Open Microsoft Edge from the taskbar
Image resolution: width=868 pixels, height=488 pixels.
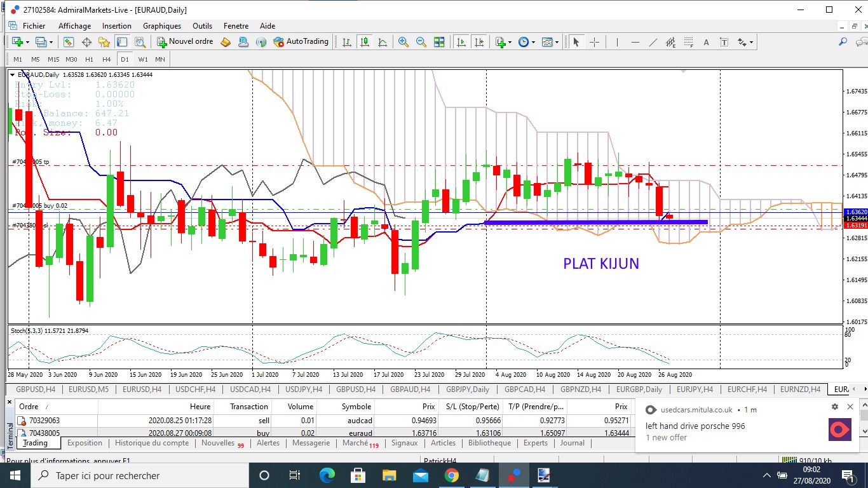[x=327, y=475]
